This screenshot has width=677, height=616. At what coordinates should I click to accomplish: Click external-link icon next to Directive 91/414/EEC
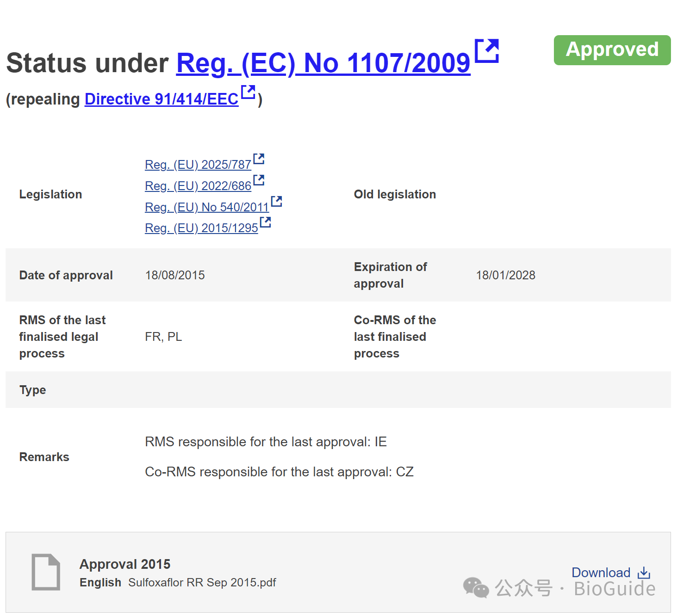pyautogui.click(x=248, y=92)
